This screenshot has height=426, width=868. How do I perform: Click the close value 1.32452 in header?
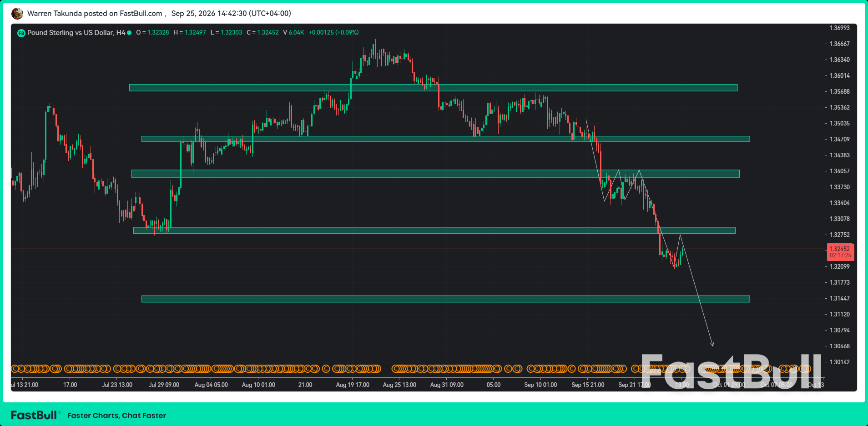click(x=268, y=33)
